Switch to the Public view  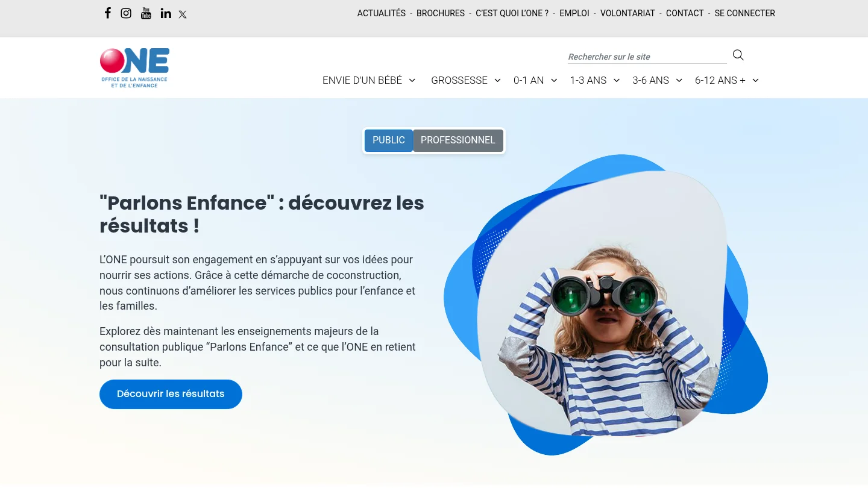coord(389,140)
